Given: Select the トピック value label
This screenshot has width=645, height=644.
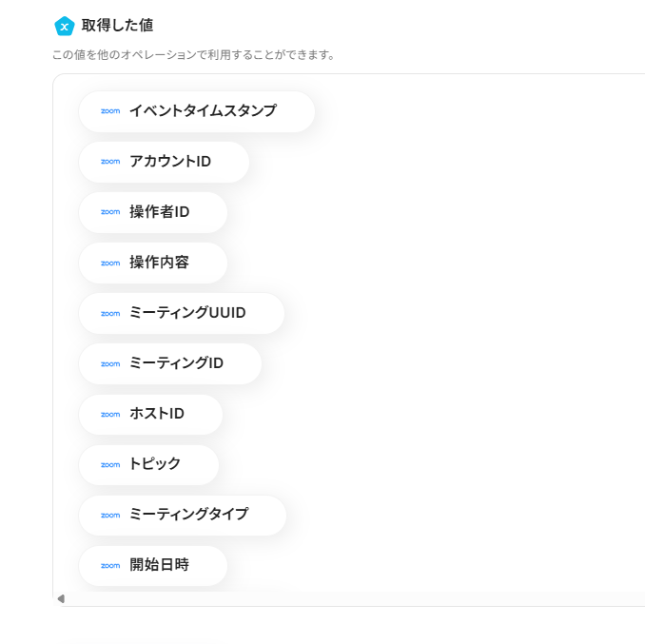Looking at the screenshot, I should point(155,464).
